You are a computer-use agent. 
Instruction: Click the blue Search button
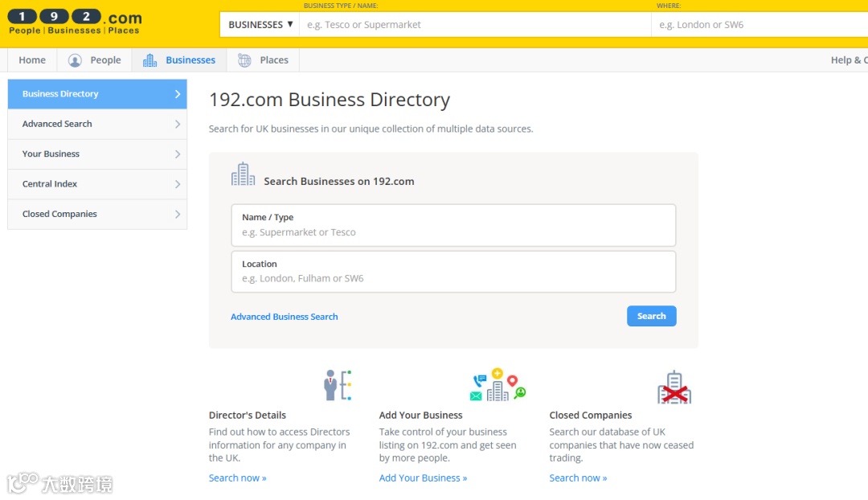coord(652,316)
